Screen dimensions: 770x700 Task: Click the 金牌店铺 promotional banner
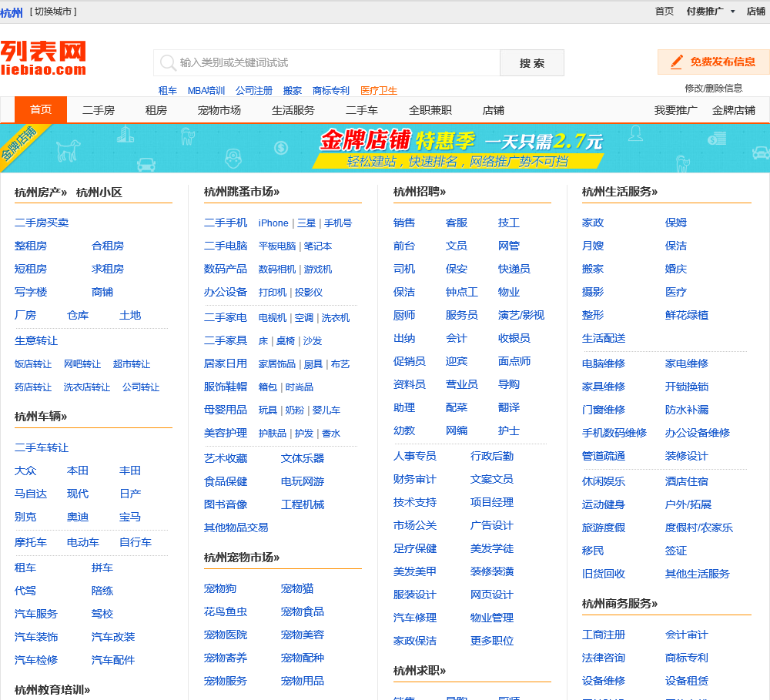pos(385,147)
